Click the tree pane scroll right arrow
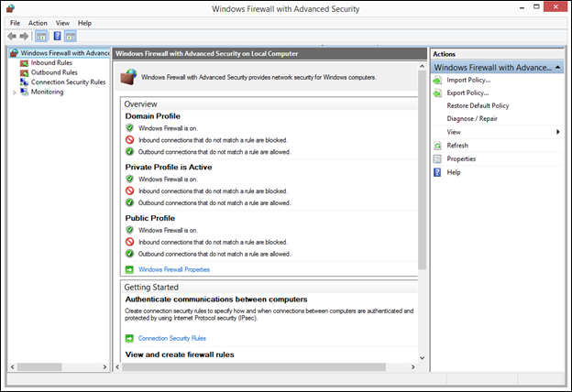This screenshot has width=572, height=392. [105, 367]
